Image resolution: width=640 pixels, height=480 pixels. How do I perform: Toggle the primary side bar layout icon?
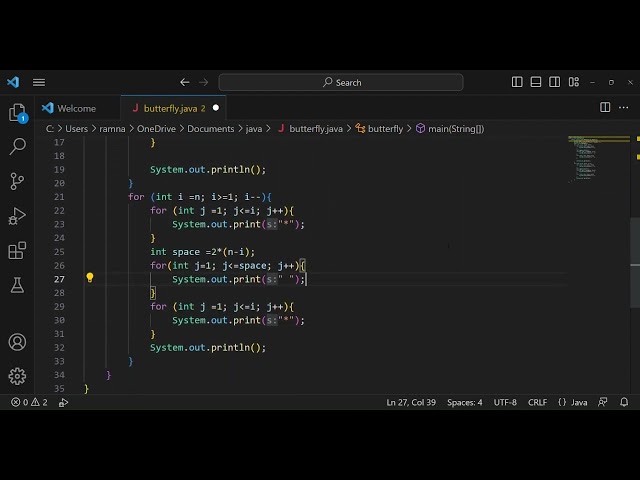[517, 82]
